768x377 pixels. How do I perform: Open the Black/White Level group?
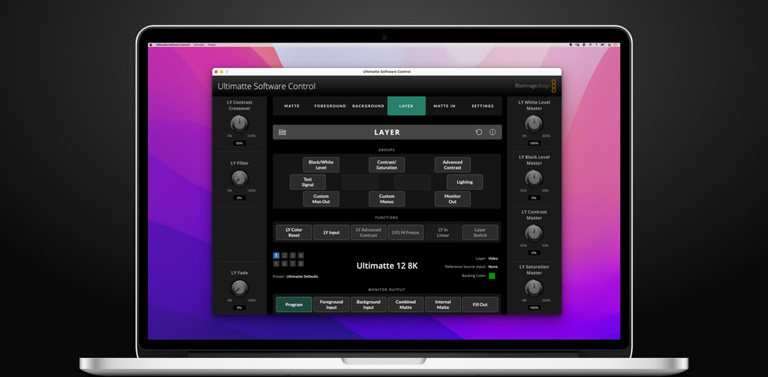click(x=321, y=165)
